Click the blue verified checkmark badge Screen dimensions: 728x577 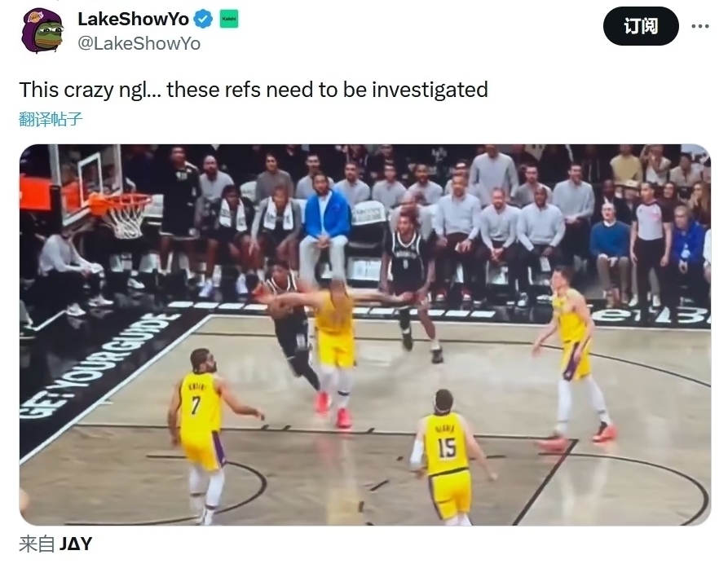tap(203, 19)
